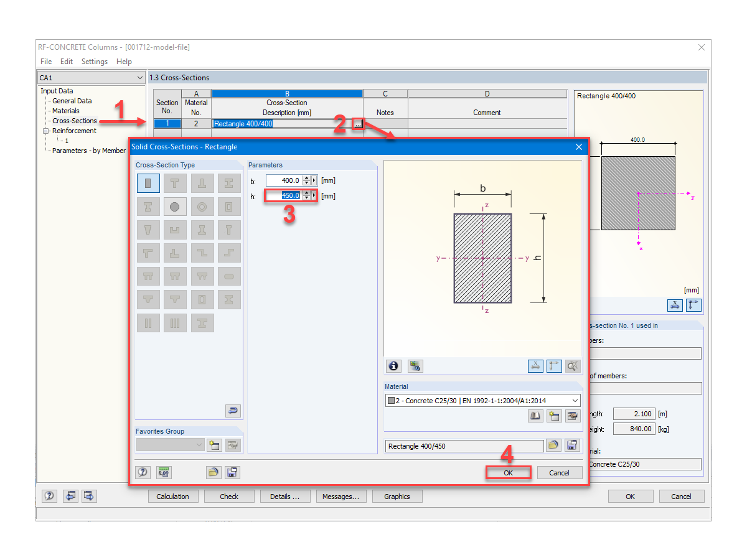
Task: Open the cross-section info icon
Action: point(393,366)
